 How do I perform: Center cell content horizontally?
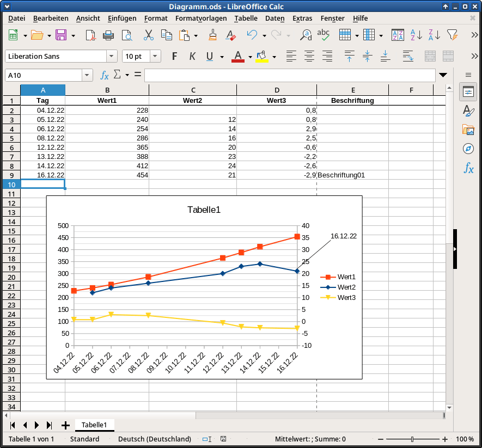[309, 56]
